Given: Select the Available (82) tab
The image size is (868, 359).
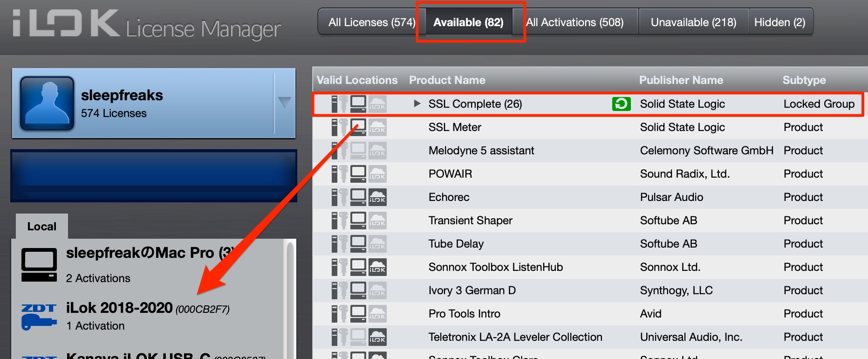Looking at the screenshot, I should click(468, 22).
